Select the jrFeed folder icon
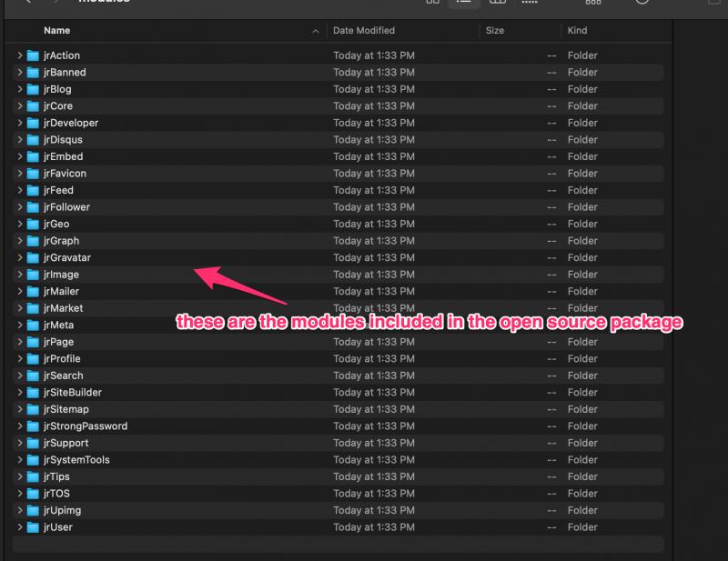Viewport: 728px width, 561px height. (x=33, y=190)
